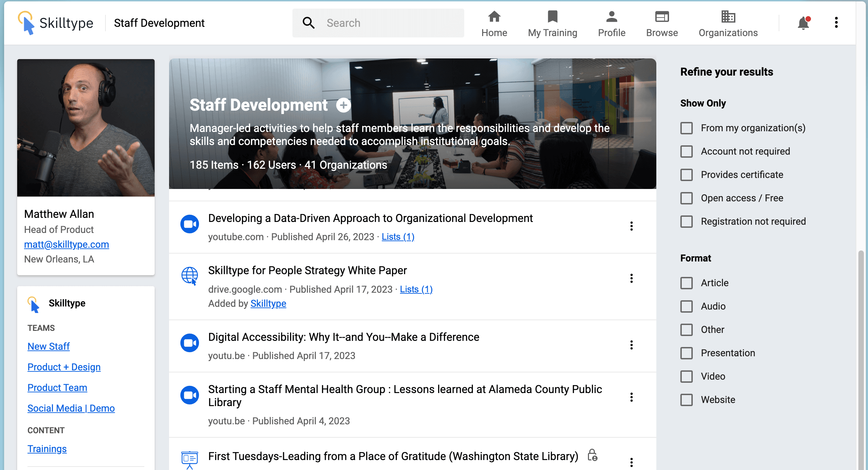
Task: Click the magnifying glass search icon
Action: coord(308,23)
